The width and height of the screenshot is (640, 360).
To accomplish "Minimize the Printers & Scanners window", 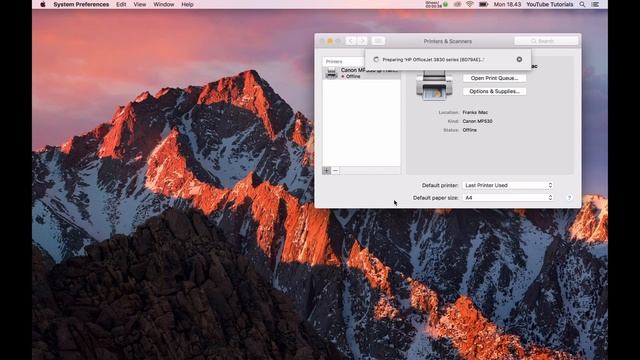I will [330, 41].
